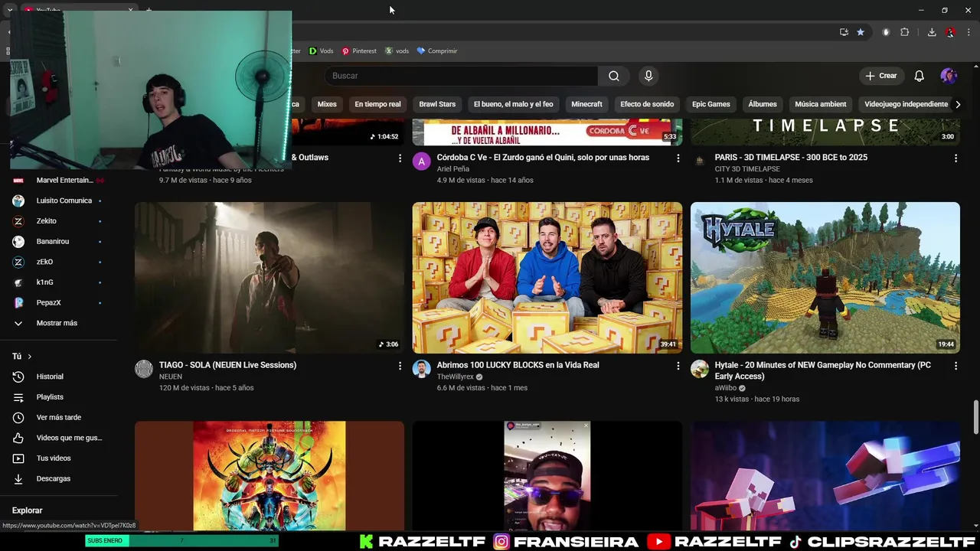Open options menu for PARIS 3D Timelapse video
The image size is (980, 551).
(x=955, y=158)
